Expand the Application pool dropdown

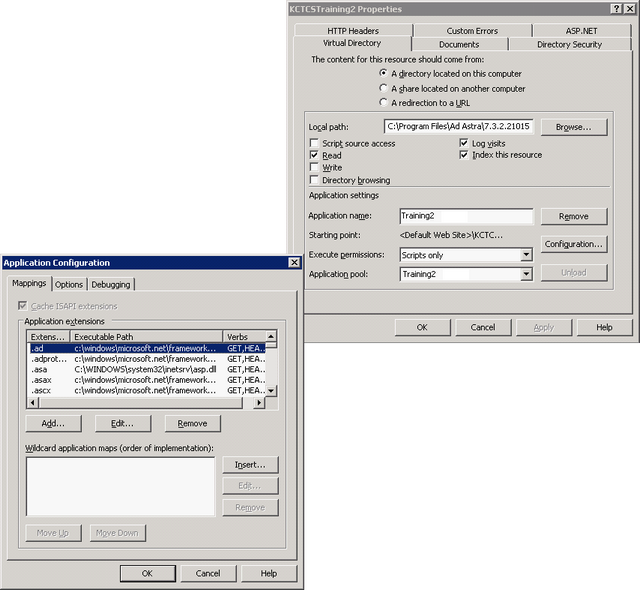click(x=526, y=274)
